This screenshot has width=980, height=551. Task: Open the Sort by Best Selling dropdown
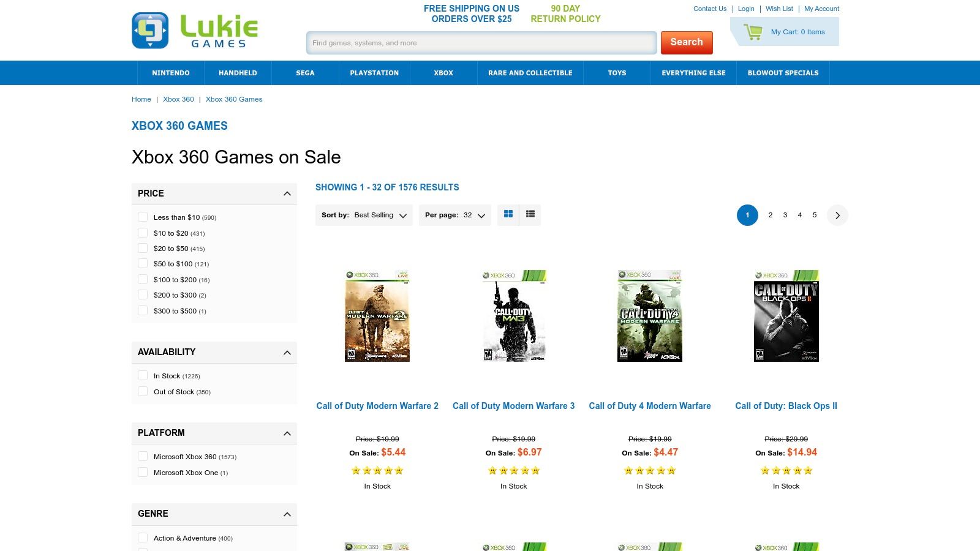(x=364, y=215)
